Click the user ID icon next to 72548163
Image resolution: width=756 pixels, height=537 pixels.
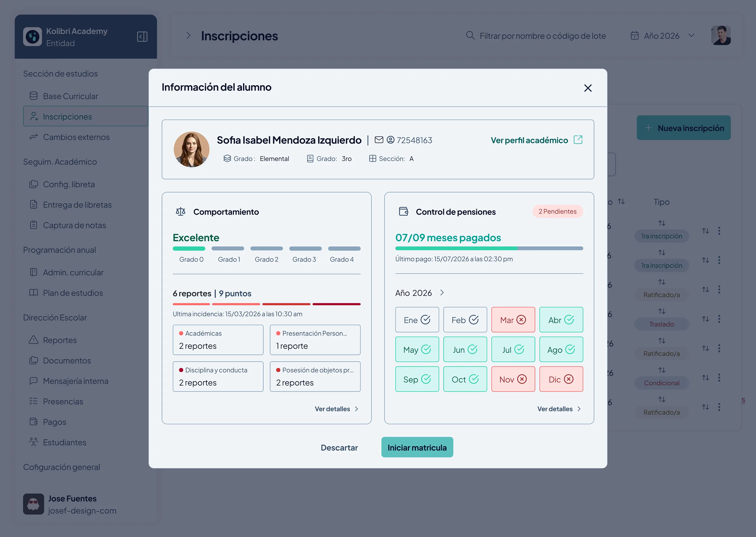coord(390,140)
